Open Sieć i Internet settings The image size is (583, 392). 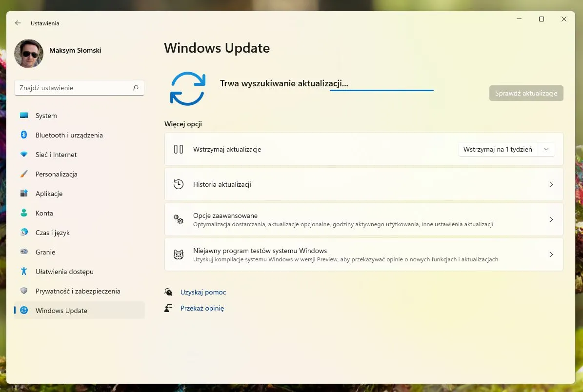pos(56,155)
